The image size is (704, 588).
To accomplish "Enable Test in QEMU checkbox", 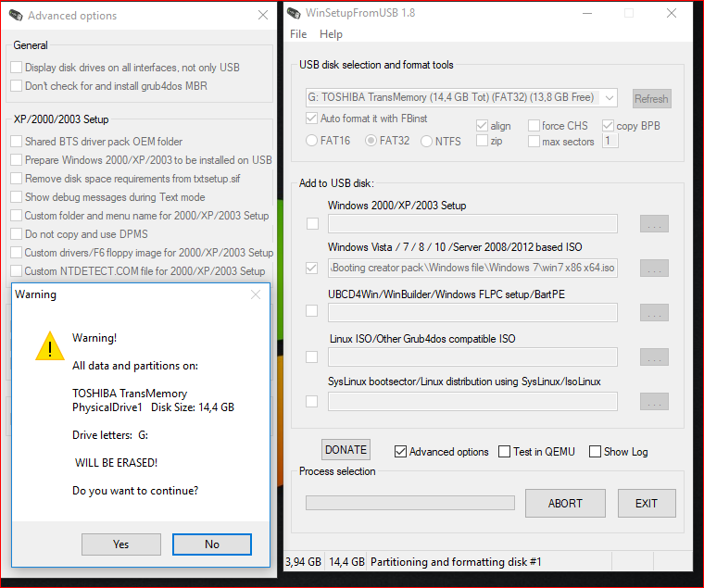I will [x=505, y=452].
